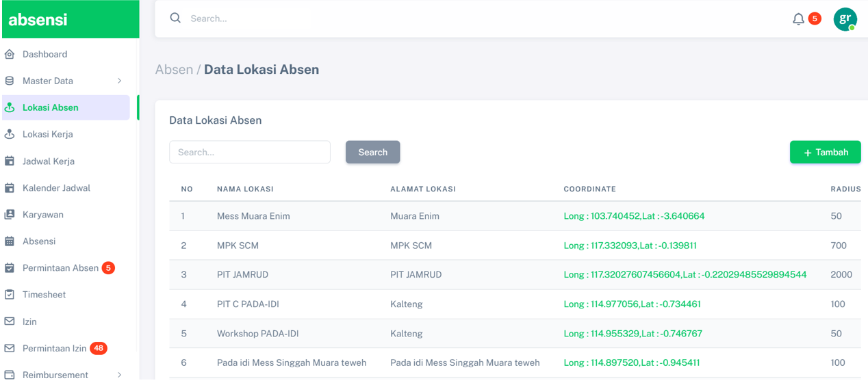Screen dimensions: 868x385
Task: Open Permintaan Absen menu item
Action: [x=60, y=268]
